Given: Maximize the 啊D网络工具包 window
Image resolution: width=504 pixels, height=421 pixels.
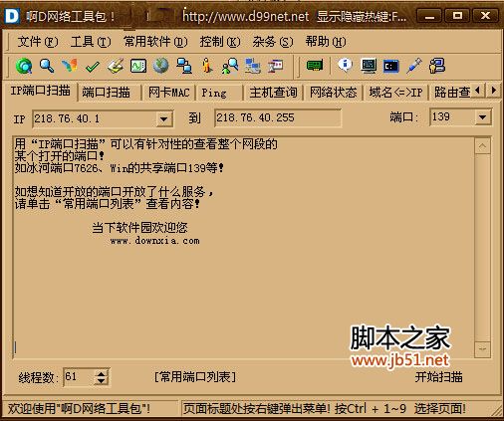Looking at the screenshot, I should pos(457,16).
